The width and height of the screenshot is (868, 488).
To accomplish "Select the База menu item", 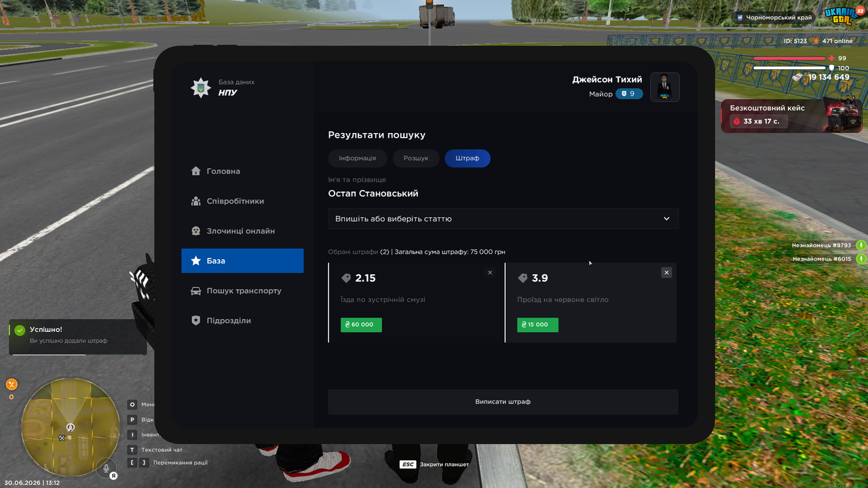I will tap(242, 261).
